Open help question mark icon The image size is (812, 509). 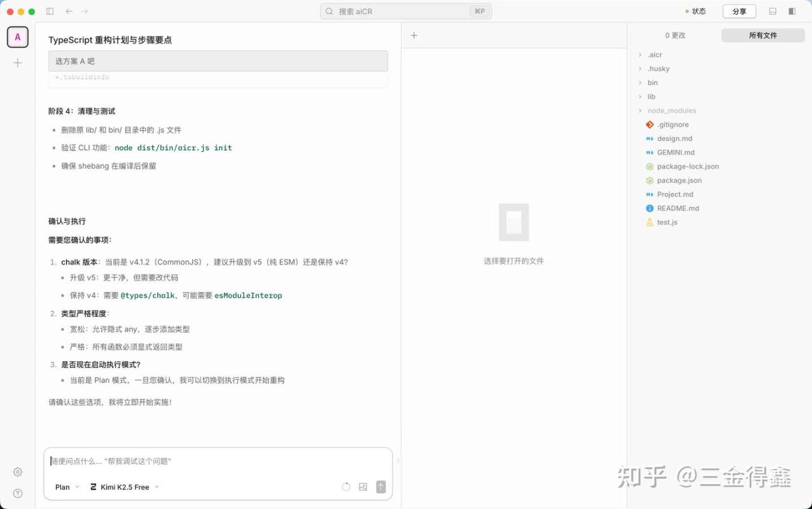pyautogui.click(x=18, y=493)
